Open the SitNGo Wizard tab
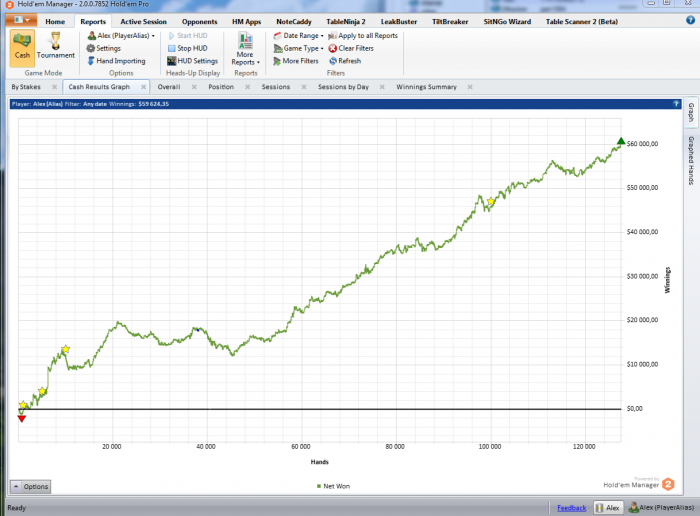Screen dimensions: 700x516 tap(507, 21)
